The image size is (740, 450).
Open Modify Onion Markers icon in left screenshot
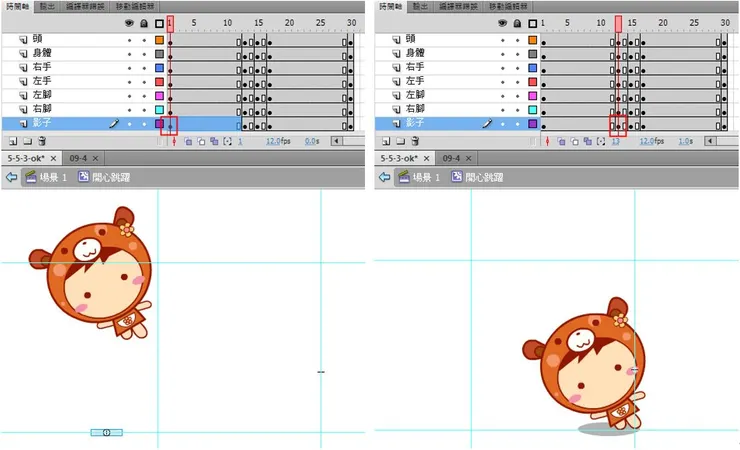pos(227,141)
